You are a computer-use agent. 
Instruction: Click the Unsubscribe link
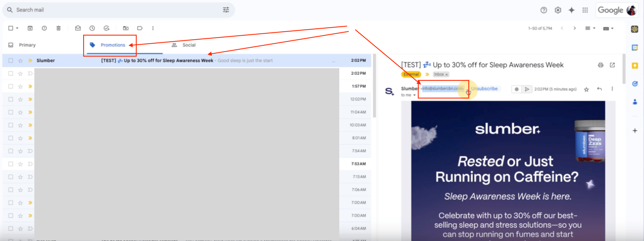tap(484, 89)
